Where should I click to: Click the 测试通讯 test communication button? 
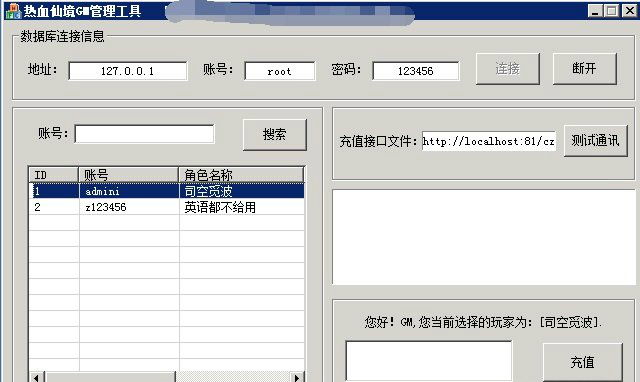point(596,141)
